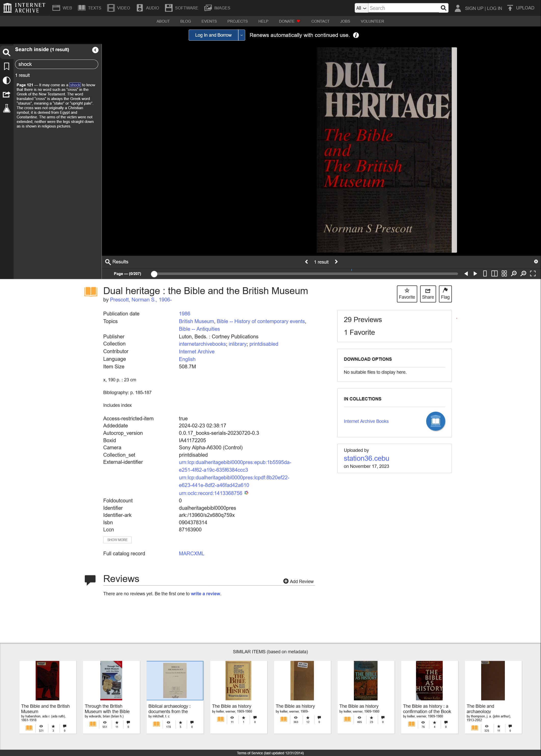Favorite this book with star button
Screen dimensions: 541x756
point(407,294)
